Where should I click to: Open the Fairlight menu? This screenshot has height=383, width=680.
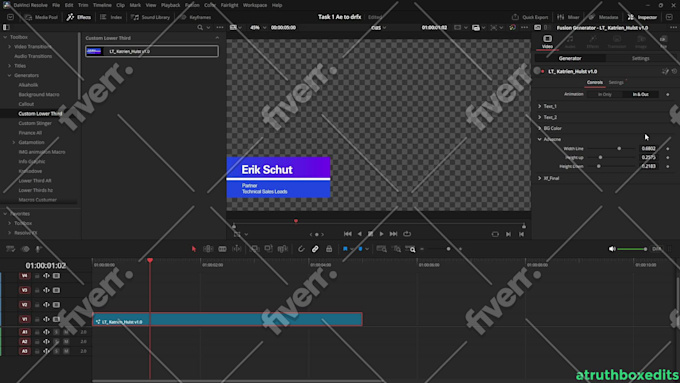pos(229,5)
